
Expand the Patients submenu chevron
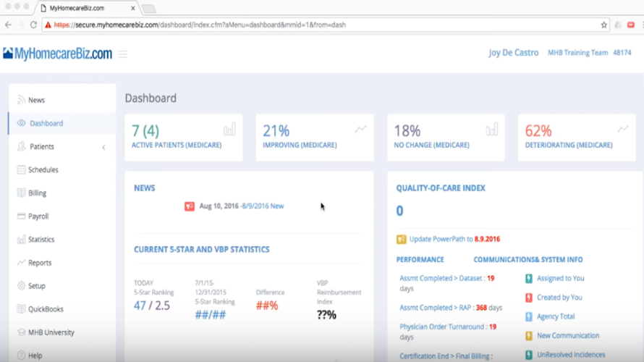[x=103, y=147]
